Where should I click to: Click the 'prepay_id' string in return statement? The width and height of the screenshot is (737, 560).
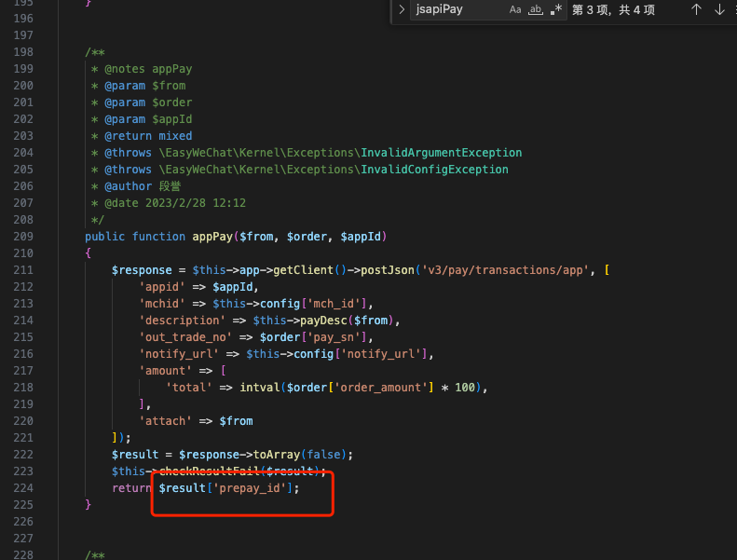(x=250, y=488)
